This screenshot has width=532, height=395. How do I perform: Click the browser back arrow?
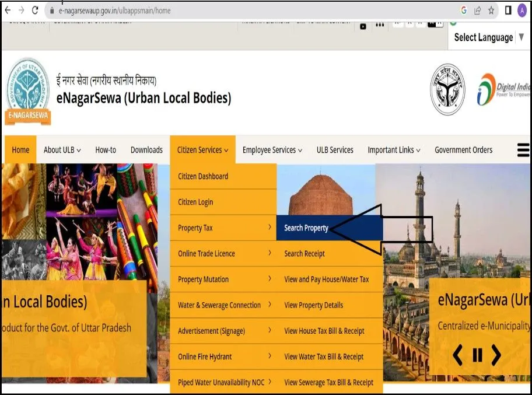pos(8,11)
